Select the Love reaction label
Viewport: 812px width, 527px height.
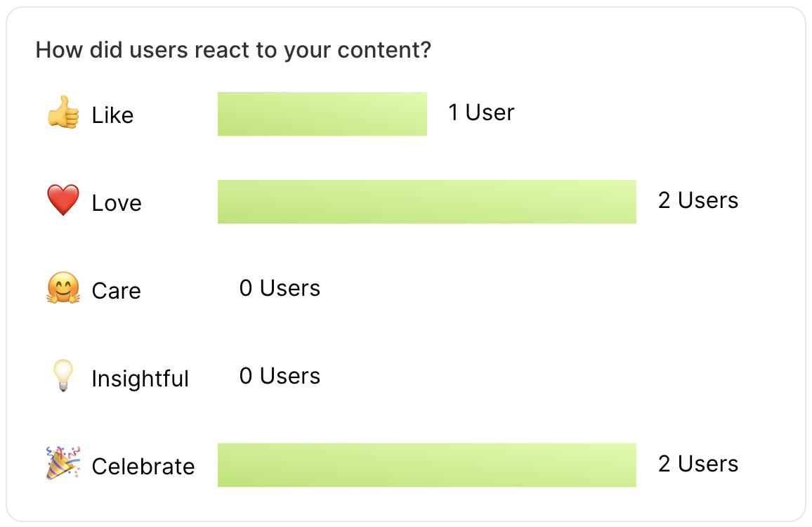(117, 203)
